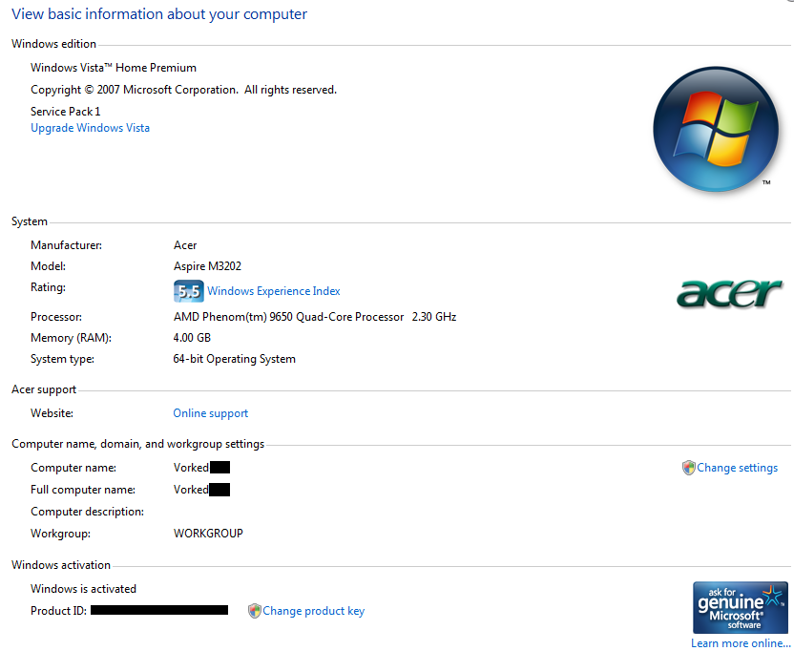Click the genuine Microsoft software badge
The image size is (794, 672).
[740, 607]
